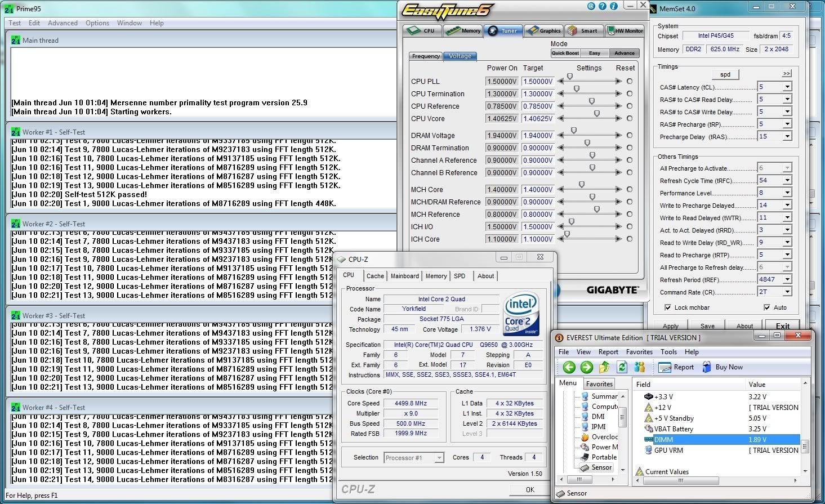Decrease CPU PLL voltage with left arrow
Screen dimensions: 825x504
tap(560, 81)
